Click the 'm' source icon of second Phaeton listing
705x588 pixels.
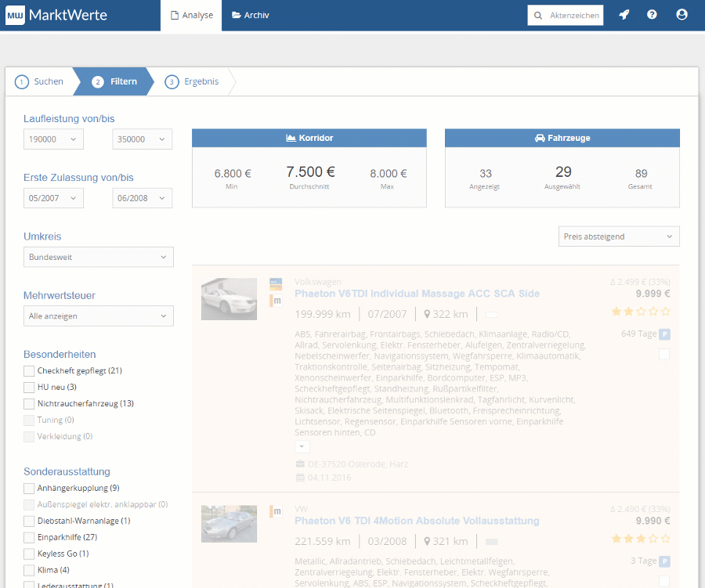pyautogui.click(x=276, y=511)
